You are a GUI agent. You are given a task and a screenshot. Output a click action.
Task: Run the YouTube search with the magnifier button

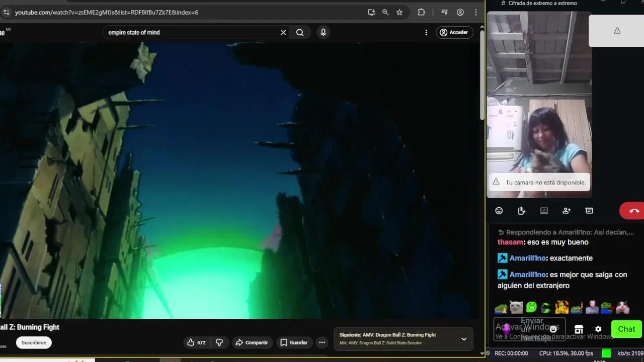coord(300,32)
